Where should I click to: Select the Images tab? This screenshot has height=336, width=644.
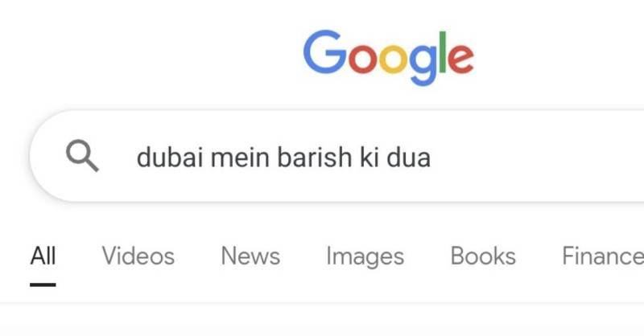(365, 256)
